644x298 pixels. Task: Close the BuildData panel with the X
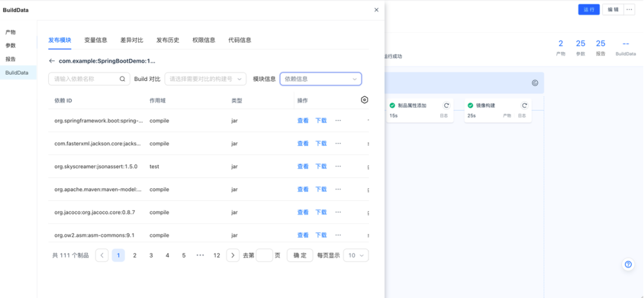[x=376, y=10]
